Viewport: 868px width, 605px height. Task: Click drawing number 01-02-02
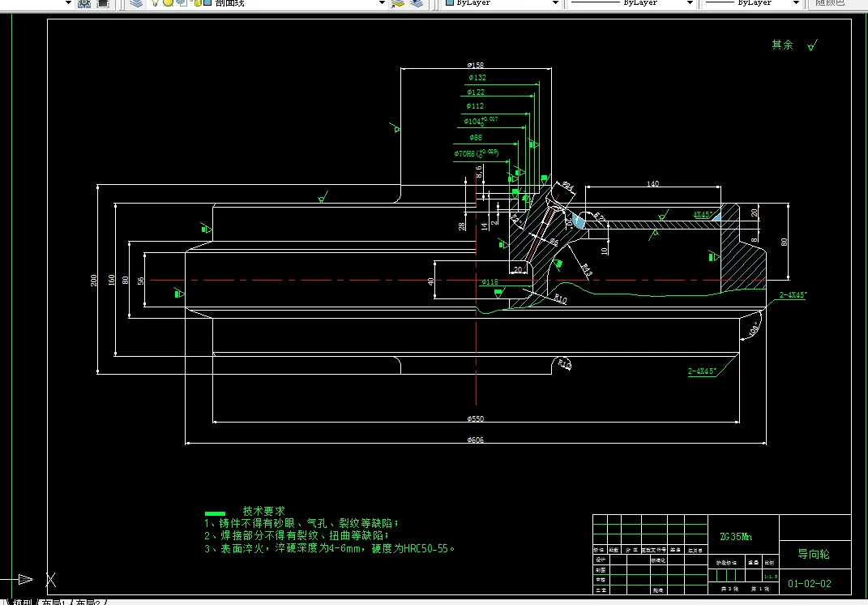click(810, 583)
